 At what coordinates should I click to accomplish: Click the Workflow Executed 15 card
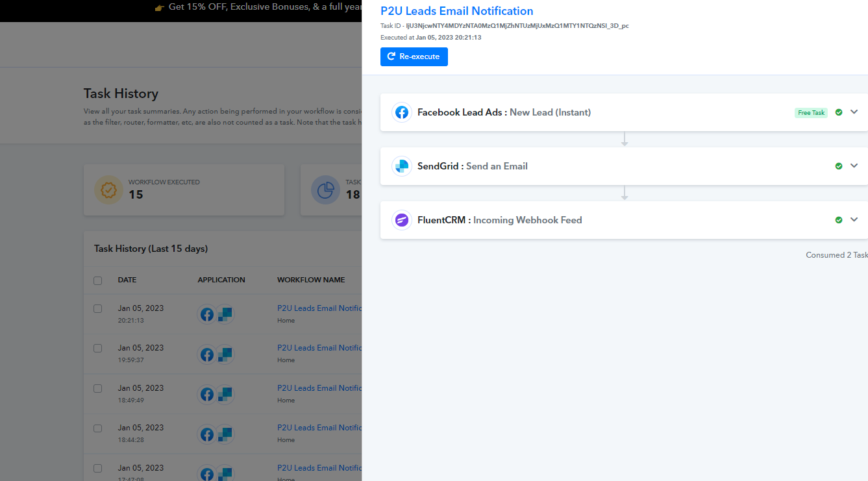184,190
